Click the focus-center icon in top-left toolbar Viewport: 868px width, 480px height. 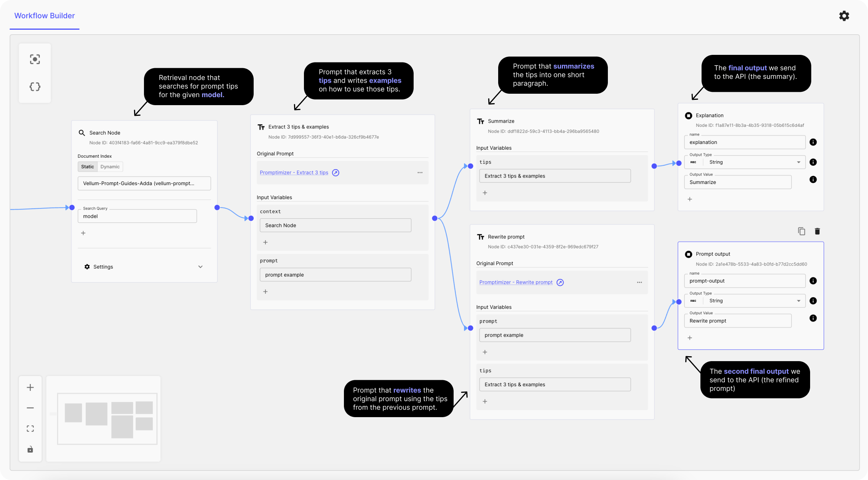(35, 59)
